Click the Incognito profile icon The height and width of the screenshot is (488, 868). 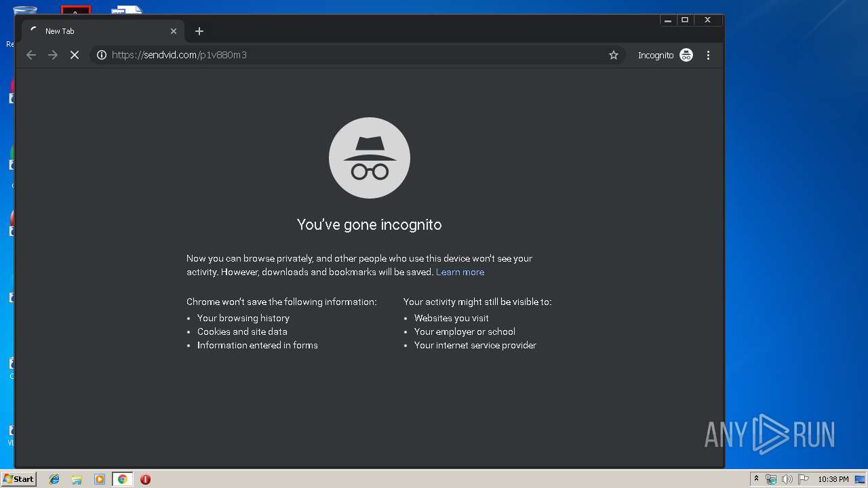686,55
